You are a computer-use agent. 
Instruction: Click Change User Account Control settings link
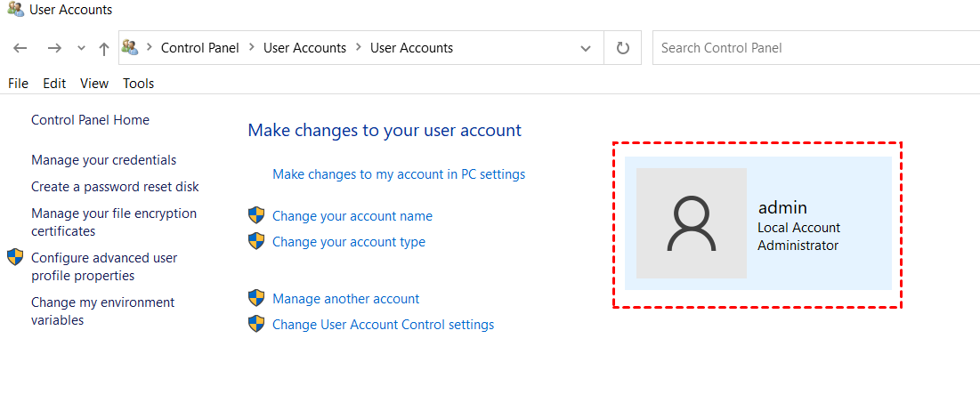click(383, 325)
